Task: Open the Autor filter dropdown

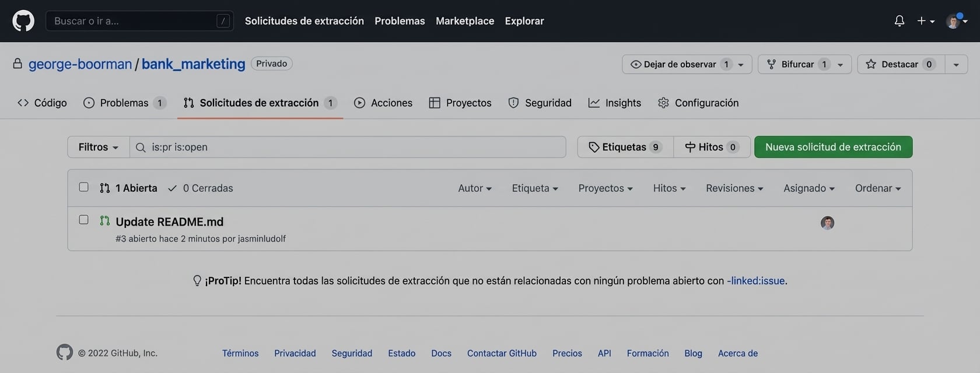Action: tap(475, 188)
